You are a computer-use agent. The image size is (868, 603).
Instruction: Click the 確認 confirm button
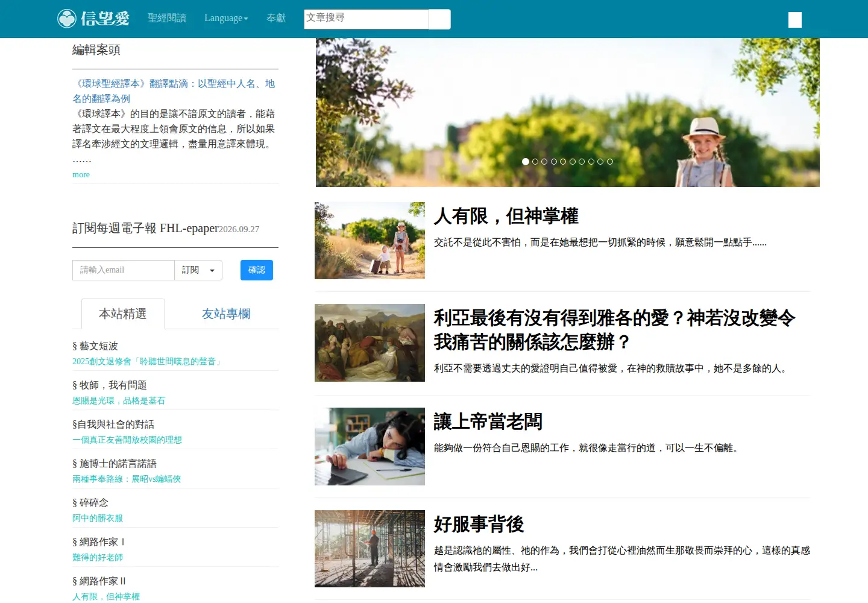pyautogui.click(x=257, y=270)
